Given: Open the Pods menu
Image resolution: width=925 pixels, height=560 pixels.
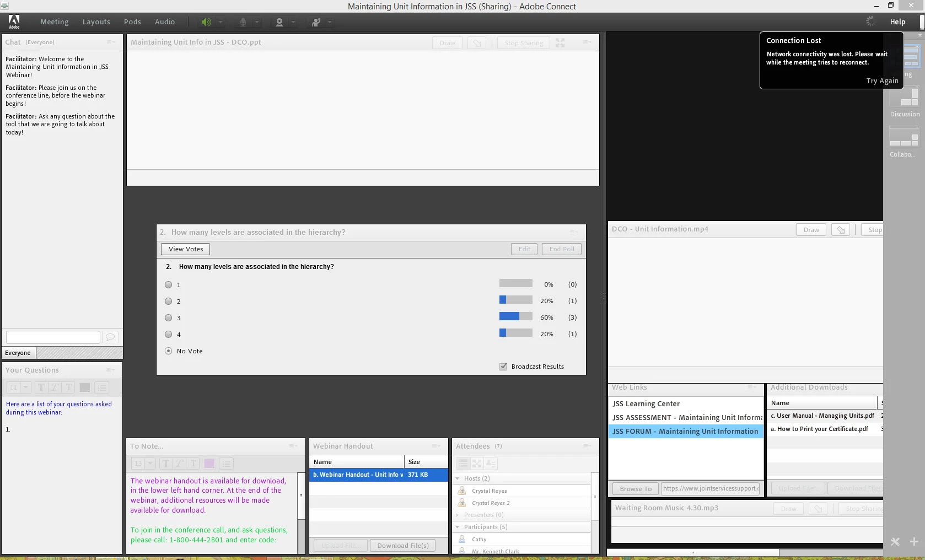Looking at the screenshot, I should click(132, 22).
